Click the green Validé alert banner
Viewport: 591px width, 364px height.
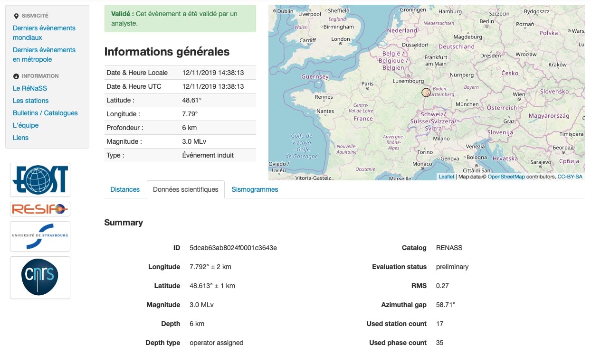[x=180, y=19]
